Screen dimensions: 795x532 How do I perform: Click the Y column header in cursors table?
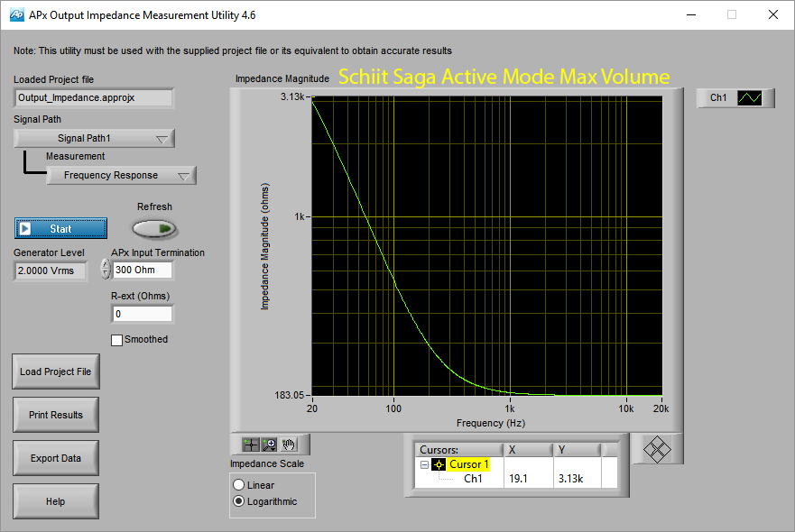(x=577, y=450)
